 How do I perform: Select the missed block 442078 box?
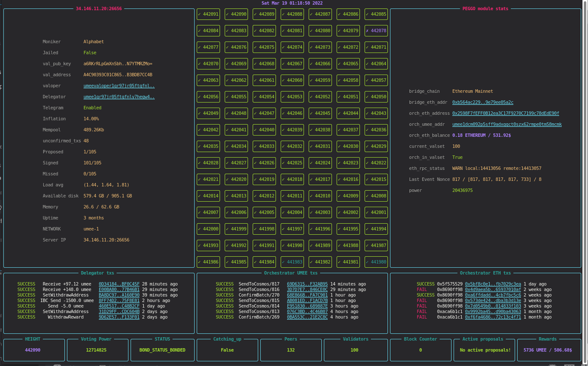(x=376, y=30)
